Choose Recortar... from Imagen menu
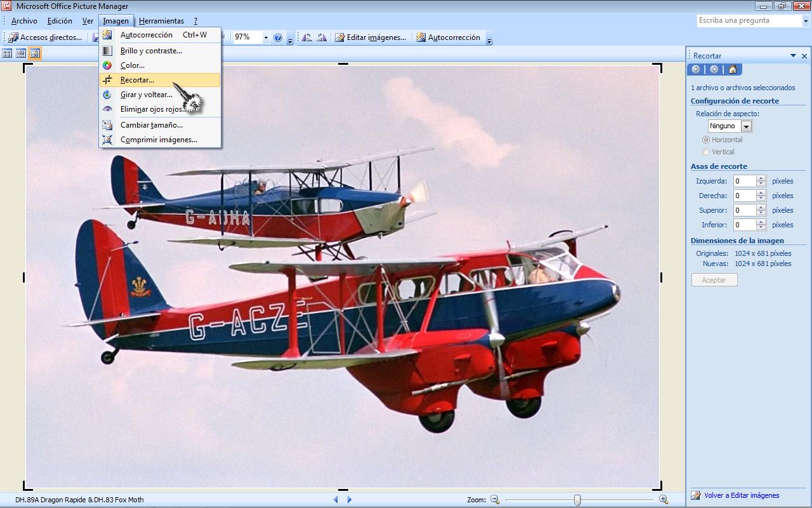Image resolution: width=812 pixels, height=508 pixels. pos(160,80)
